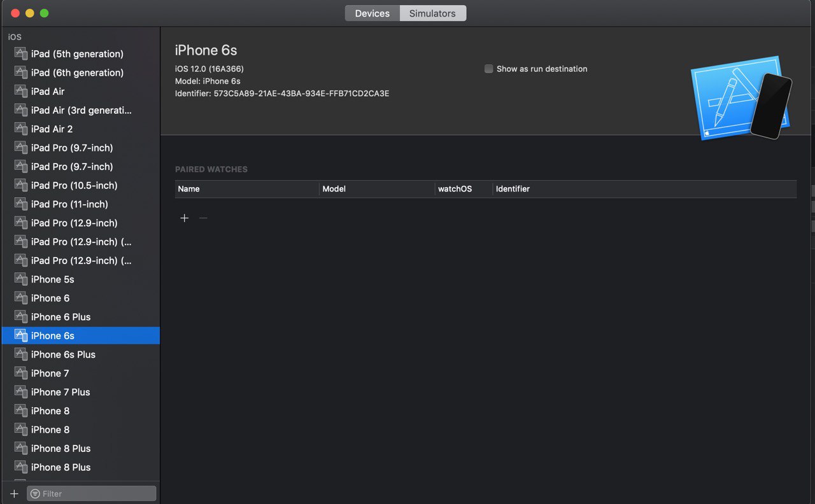The image size is (815, 504).
Task: Click the simulator icon beside iPad Pro (11-inch)
Action: click(x=21, y=204)
